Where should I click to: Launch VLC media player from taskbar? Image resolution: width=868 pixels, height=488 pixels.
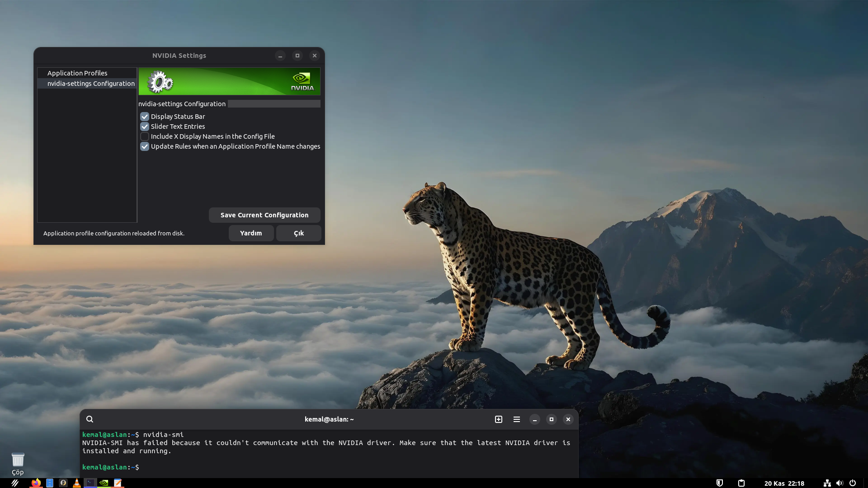click(77, 483)
